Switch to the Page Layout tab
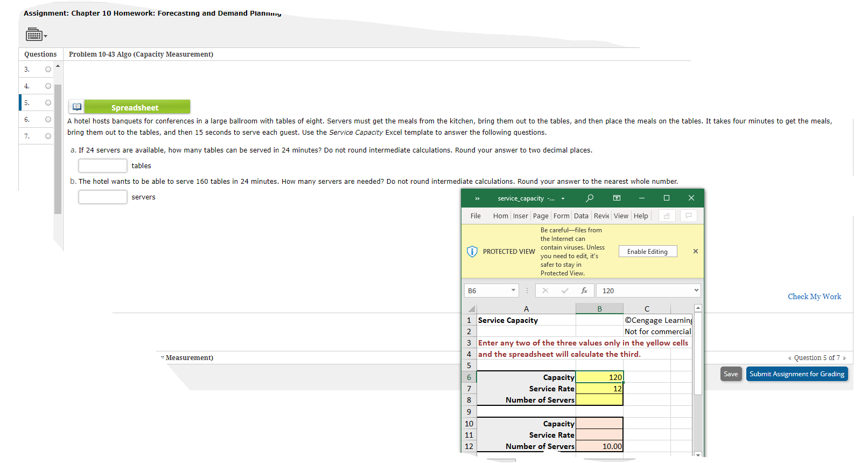The height and width of the screenshot is (463, 868). coord(541,216)
